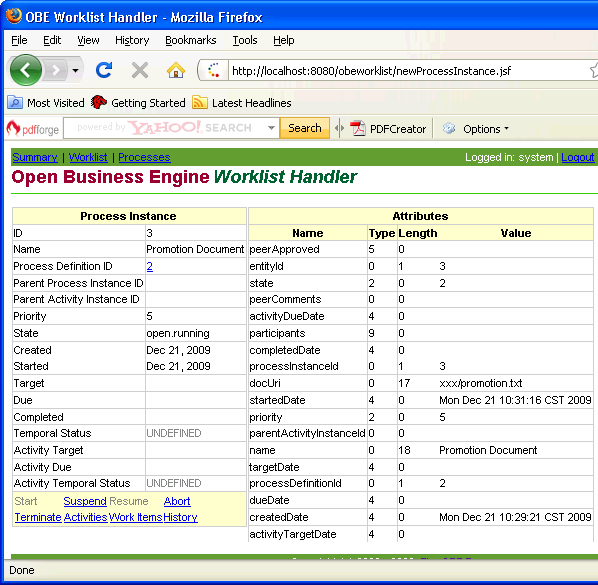Click 'Mon Dec 21 10:29:21 CST 2009' createdDate value
The height and width of the screenshot is (585, 598).
pos(515,517)
